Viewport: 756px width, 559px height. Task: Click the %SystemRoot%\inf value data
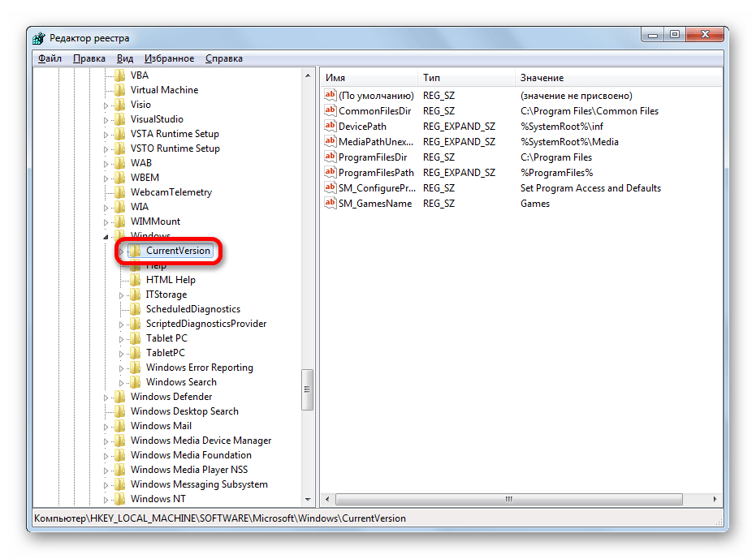point(562,127)
